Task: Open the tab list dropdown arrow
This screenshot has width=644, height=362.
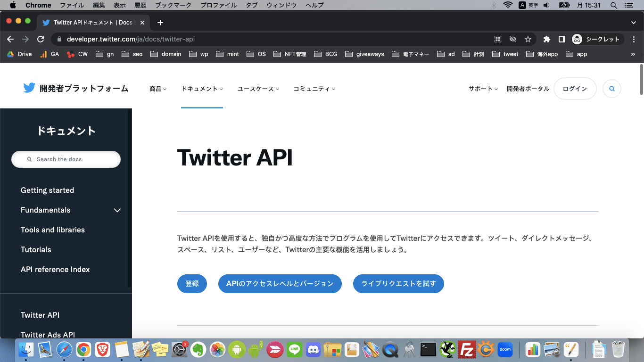Action: coord(633,23)
